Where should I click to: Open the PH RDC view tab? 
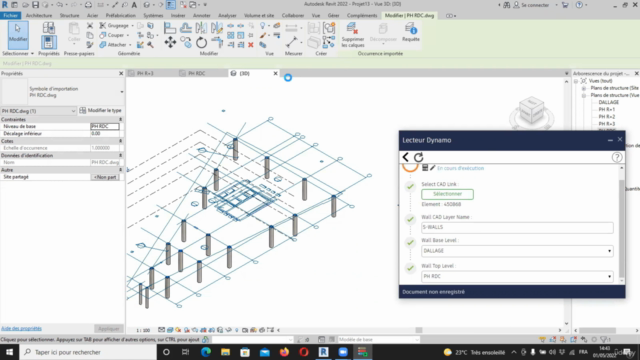196,73
